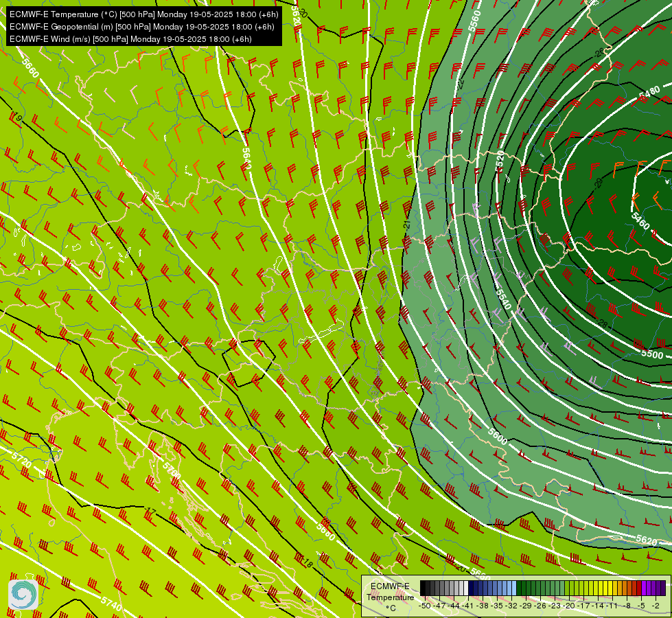This screenshot has width=672, height=618.
Task: Click the -5 legend tick label
Action: pos(641,606)
